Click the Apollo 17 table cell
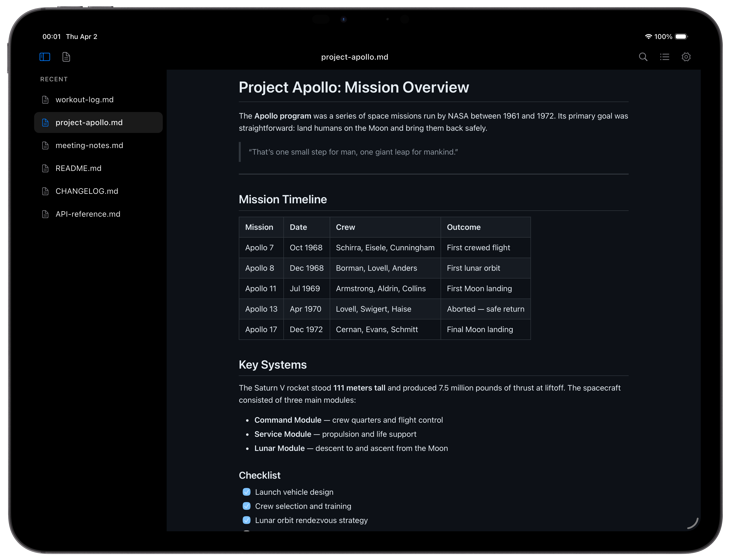This screenshot has height=560, width=731. (261, 329)
